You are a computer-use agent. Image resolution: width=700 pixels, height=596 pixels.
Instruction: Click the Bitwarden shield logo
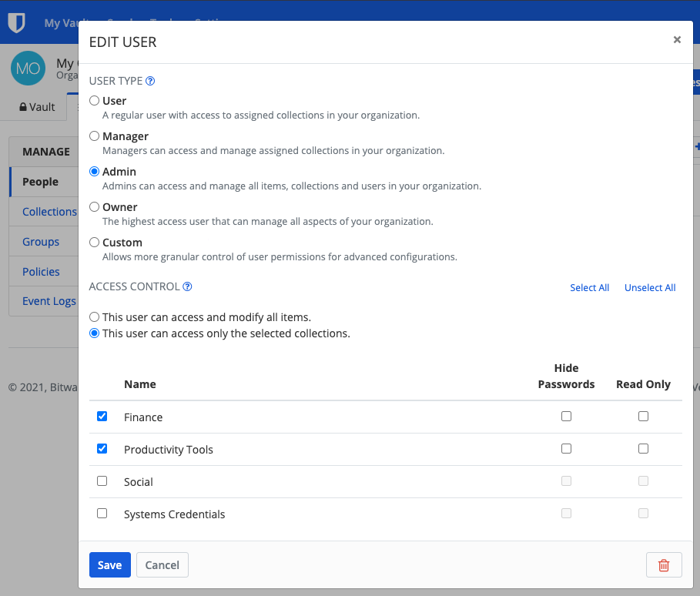tap(16, 23)
